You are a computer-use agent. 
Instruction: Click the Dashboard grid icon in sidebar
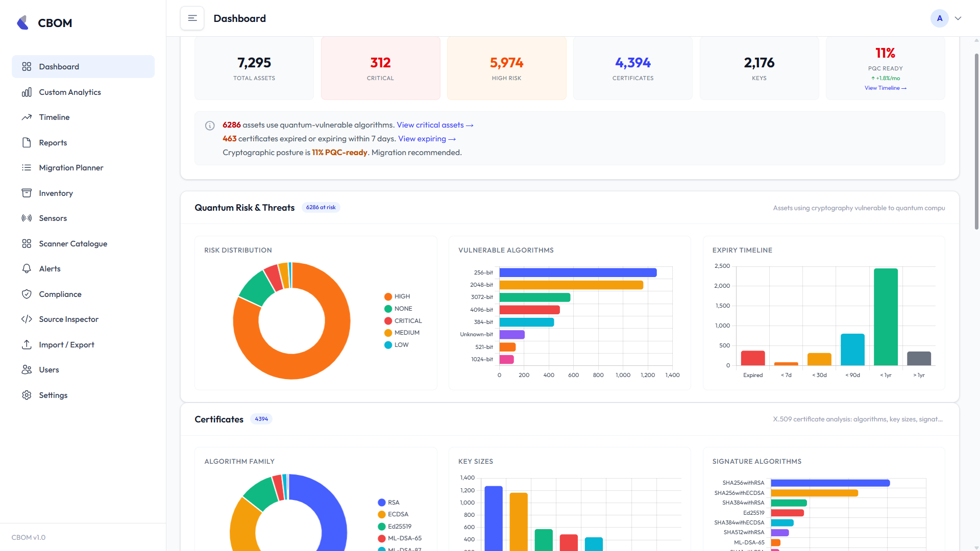(x=27, y=67)
